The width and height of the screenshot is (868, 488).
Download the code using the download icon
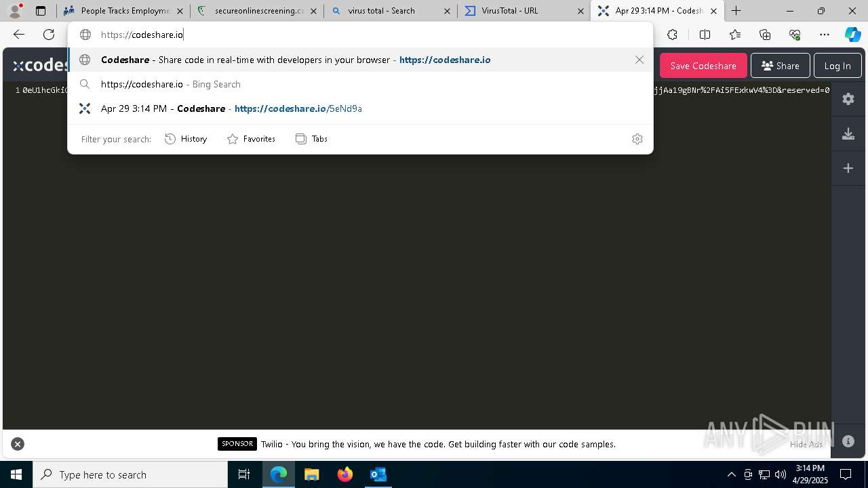pyautogui.click(x=848, y=134)
